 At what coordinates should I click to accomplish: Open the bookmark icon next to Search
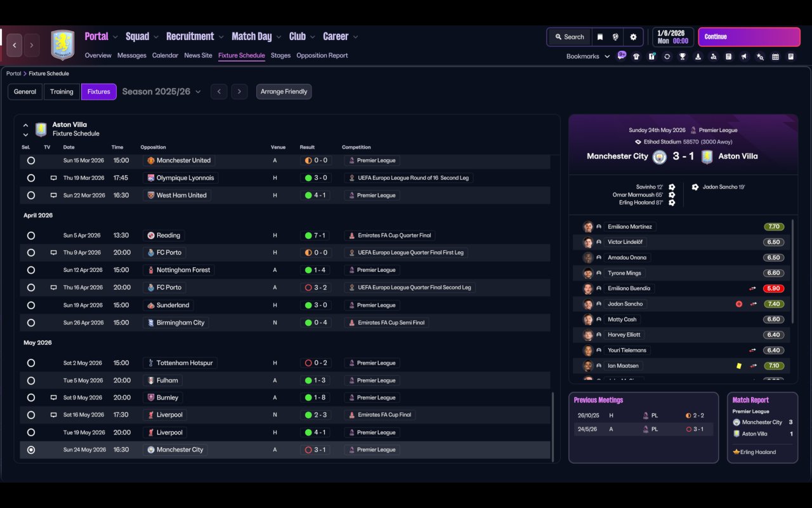click(x=599, y=37)
